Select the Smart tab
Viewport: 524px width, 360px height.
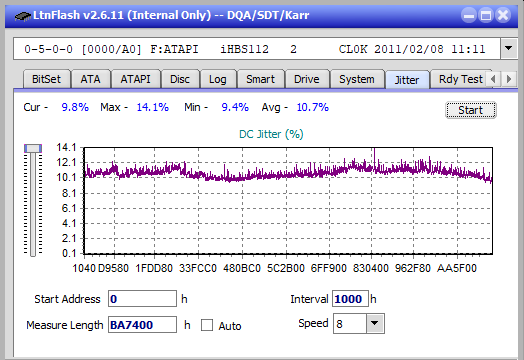coord(260,79)
